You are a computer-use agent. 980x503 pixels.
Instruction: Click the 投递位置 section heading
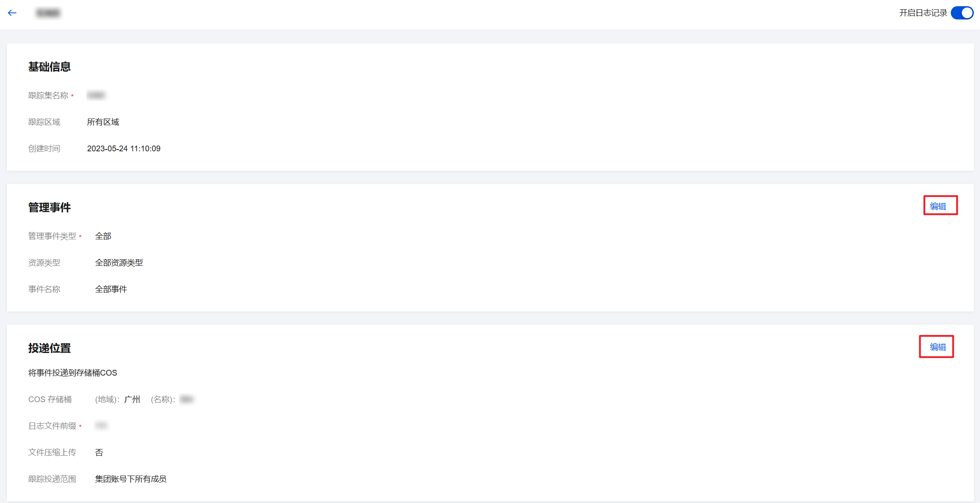[x=50, y=348]
